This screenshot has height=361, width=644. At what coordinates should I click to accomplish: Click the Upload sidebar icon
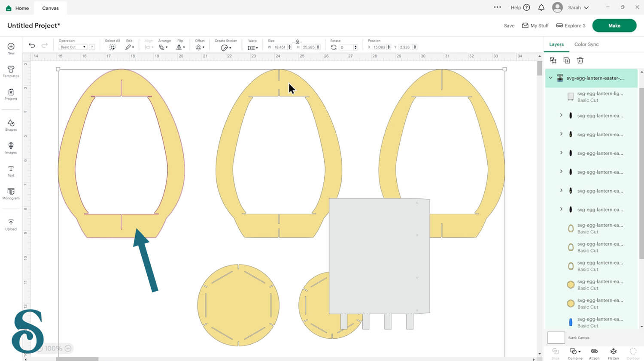tap(11, 225)
